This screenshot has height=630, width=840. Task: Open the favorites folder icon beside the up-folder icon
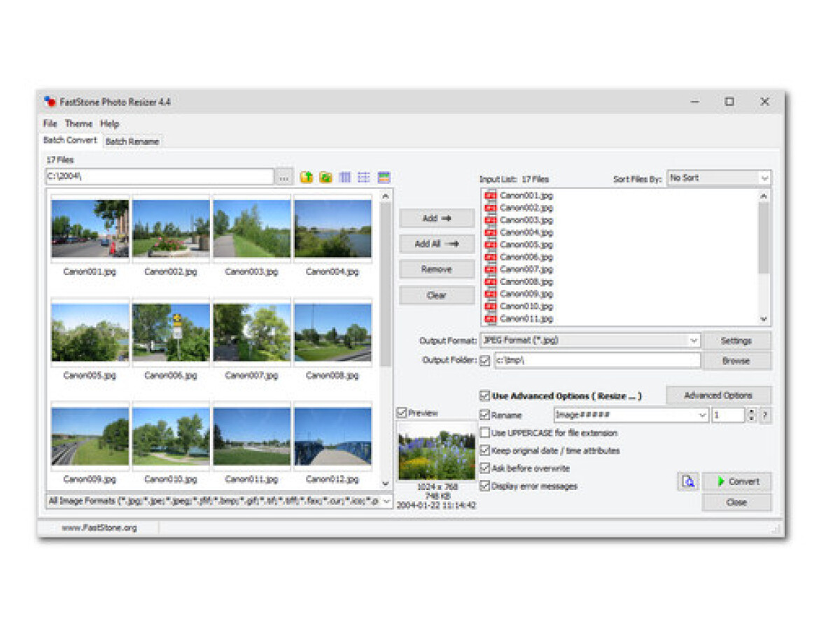click(325, 177)
